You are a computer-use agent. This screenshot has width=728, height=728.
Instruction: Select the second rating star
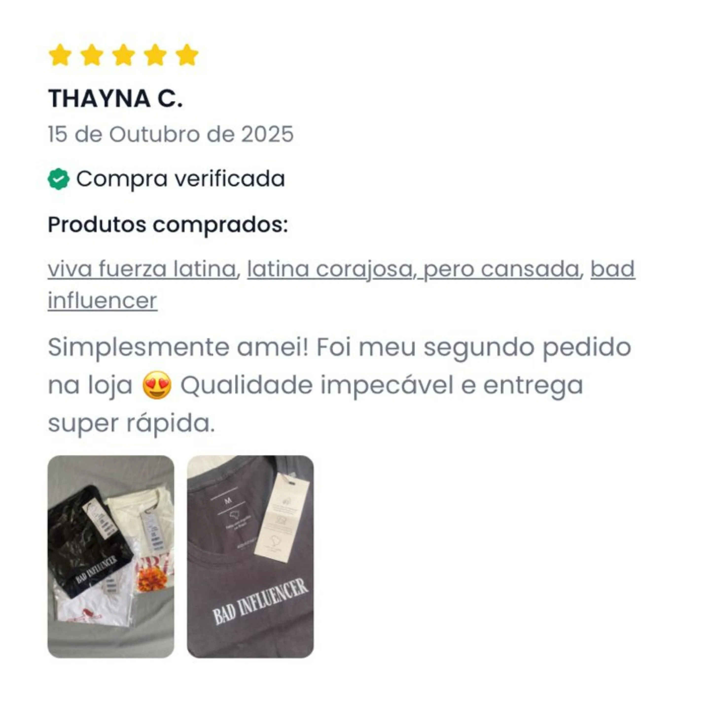click(x=92, y=55)
